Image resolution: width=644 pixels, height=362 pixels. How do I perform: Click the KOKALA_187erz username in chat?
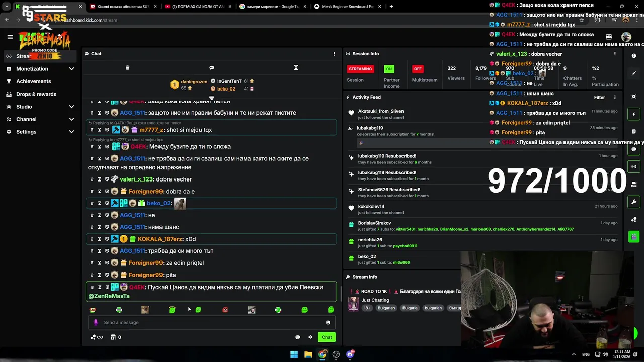160,239
